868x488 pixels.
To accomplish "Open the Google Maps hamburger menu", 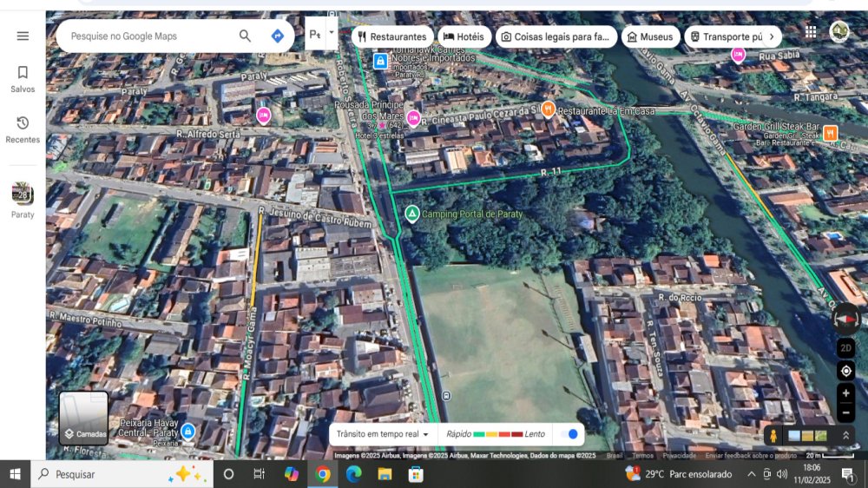I will tap(23, 36).
